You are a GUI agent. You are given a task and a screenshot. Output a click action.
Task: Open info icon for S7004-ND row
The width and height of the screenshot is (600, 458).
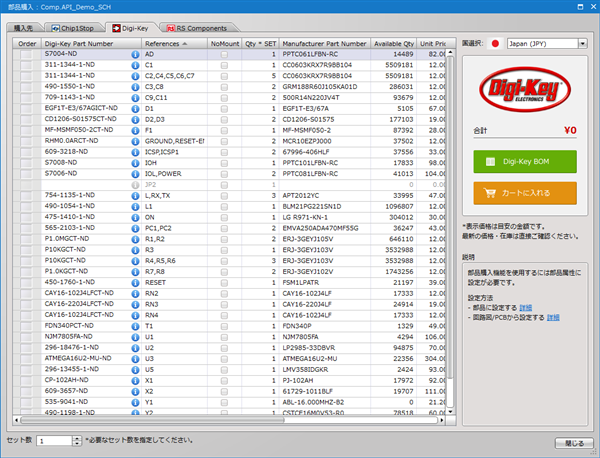(135, 54)
